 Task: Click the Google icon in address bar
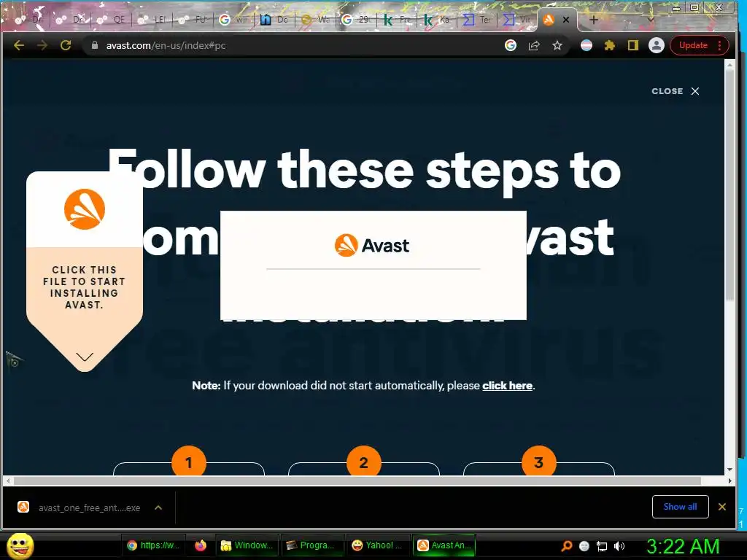pos(510,45)
